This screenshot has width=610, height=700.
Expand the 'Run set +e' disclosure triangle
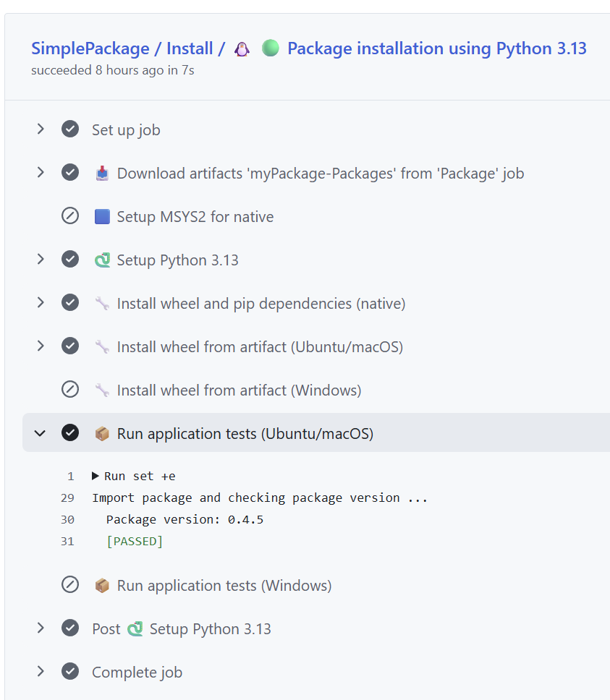click(96, 476)
